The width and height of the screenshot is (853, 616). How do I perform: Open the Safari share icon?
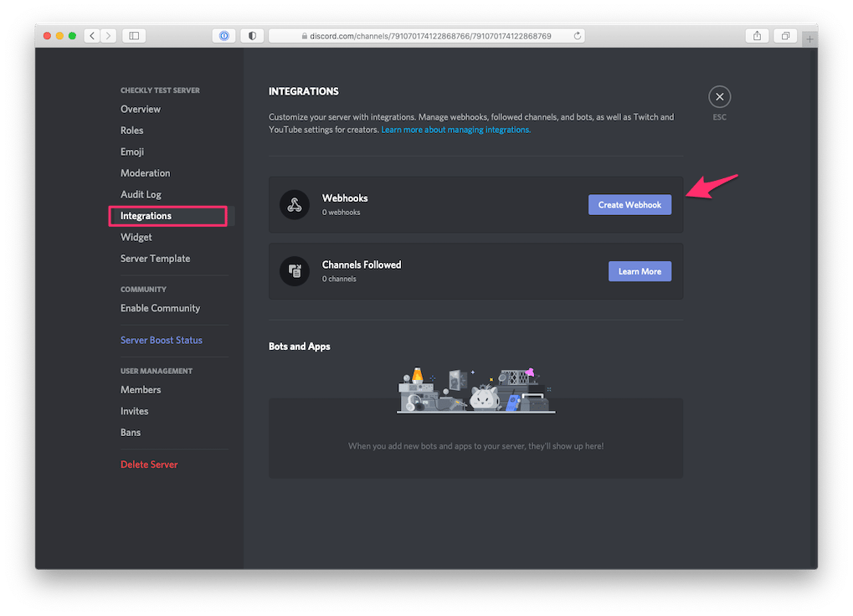[x=757, y=36]
